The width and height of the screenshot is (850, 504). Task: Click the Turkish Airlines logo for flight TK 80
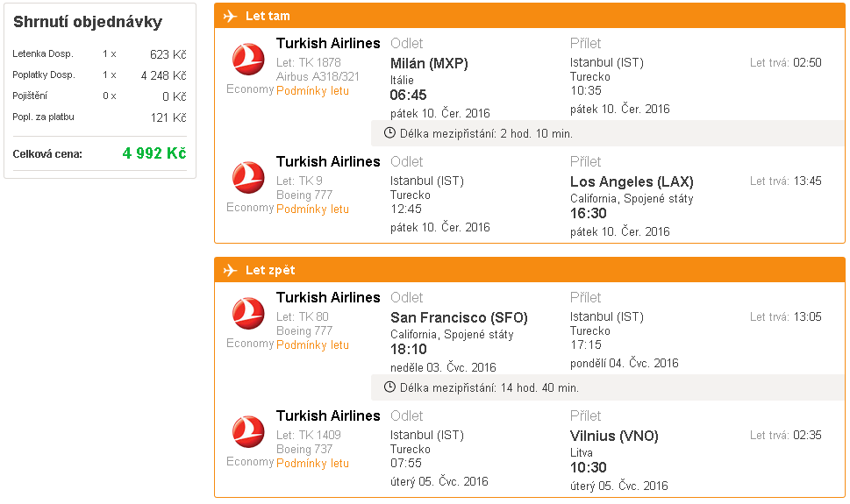[248, 314]
